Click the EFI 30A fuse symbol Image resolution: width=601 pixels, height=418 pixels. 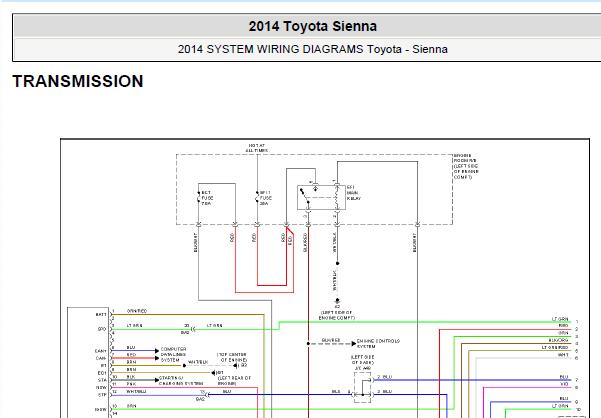click(257, 198)
